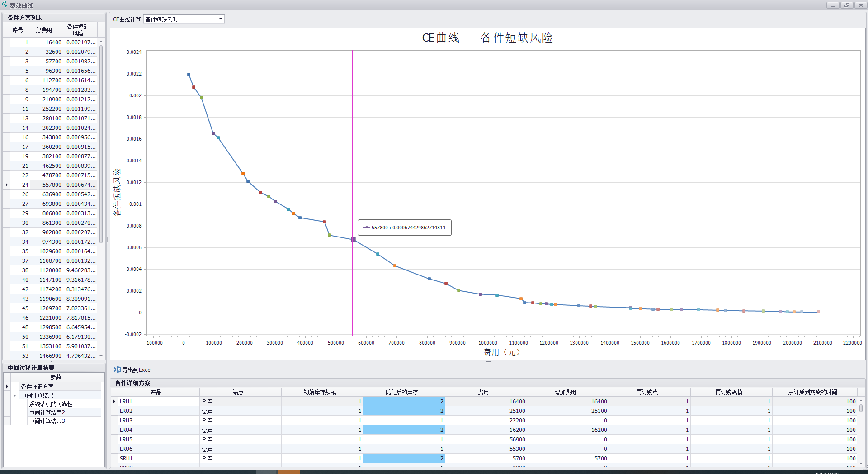Click the app logo in the title bar
868x474 pixels.
5,5
